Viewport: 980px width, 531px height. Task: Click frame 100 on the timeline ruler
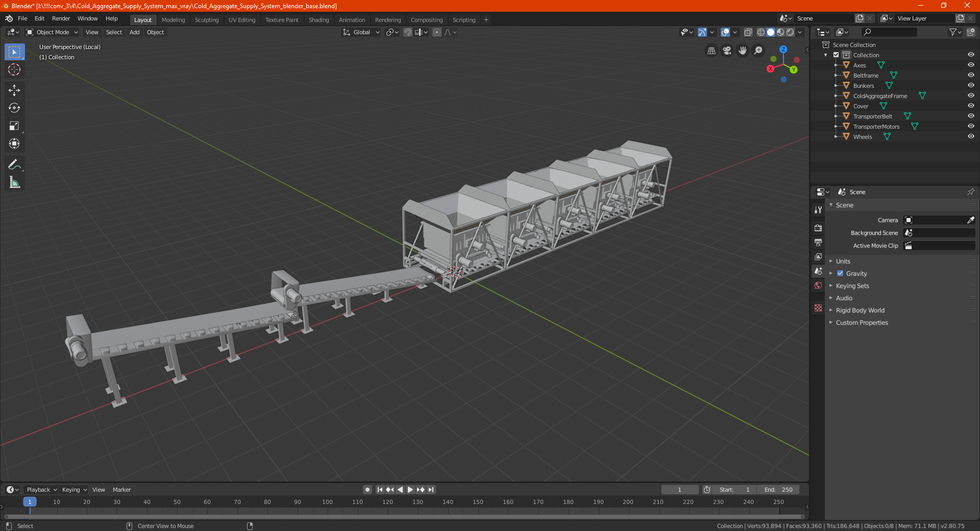(x=327, y=502)
